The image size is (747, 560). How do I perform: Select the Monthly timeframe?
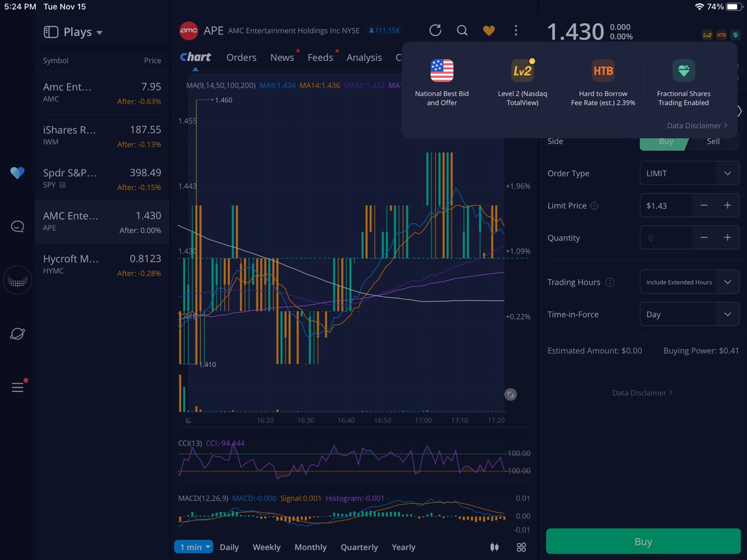coord(311,547)
